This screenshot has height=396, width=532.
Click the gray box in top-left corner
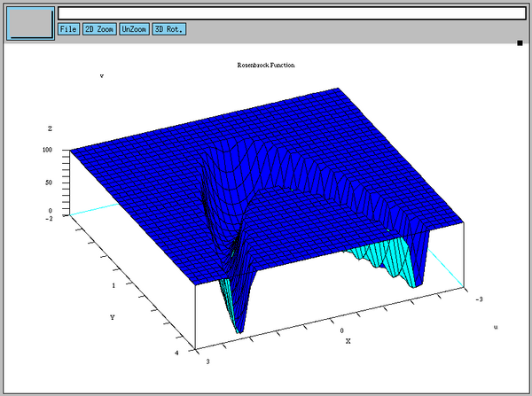[30, 22]
